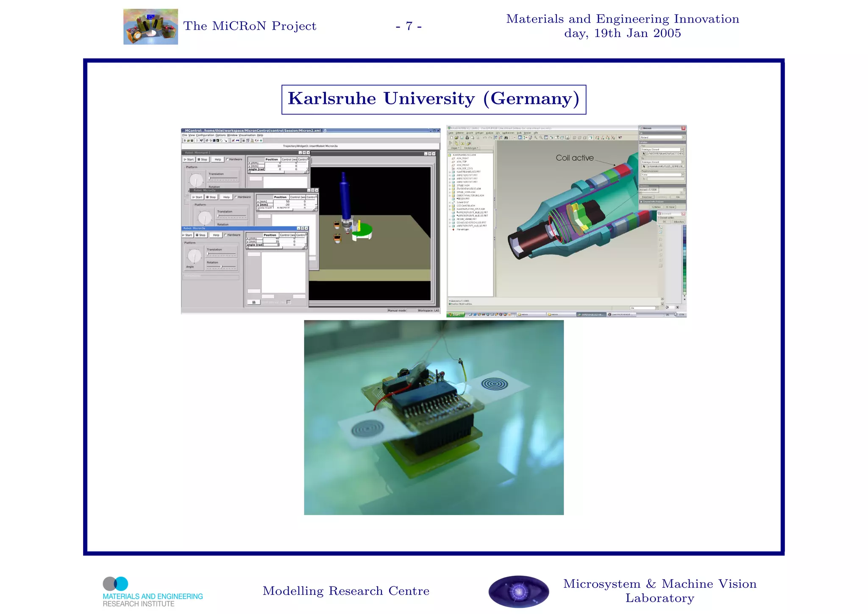Select ASM_TOP in the model tree

click(x=462, y=162)
